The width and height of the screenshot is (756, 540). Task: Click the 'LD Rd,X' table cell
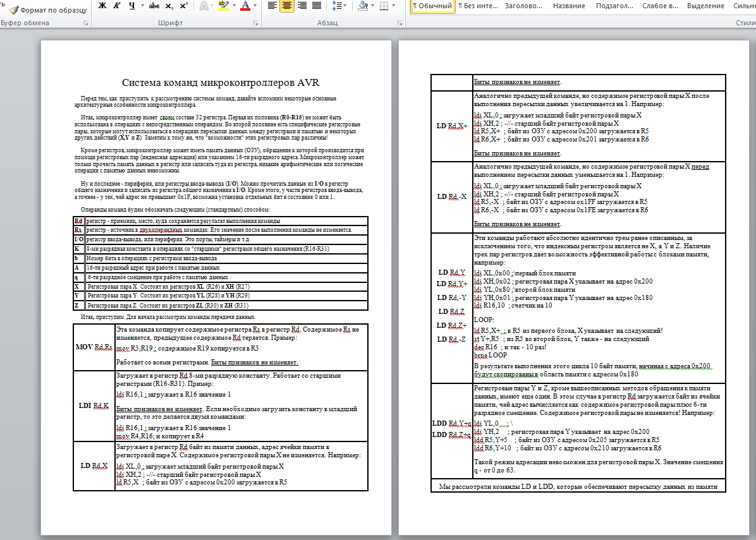pos(94,465)
